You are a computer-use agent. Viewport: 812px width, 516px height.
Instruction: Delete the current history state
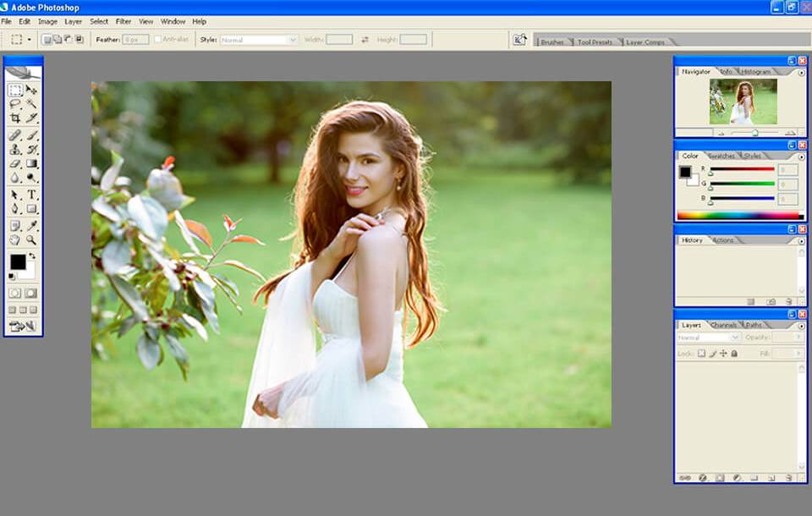pos(787,301)
